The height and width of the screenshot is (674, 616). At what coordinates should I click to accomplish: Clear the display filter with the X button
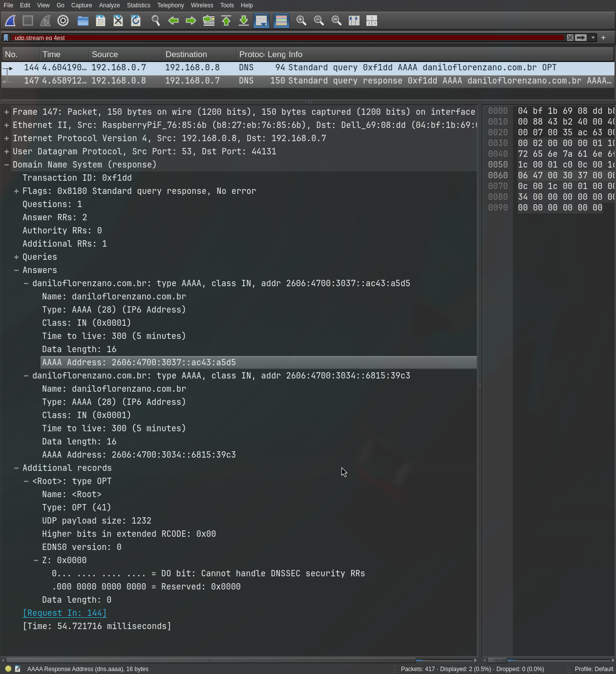coord(570,38)
